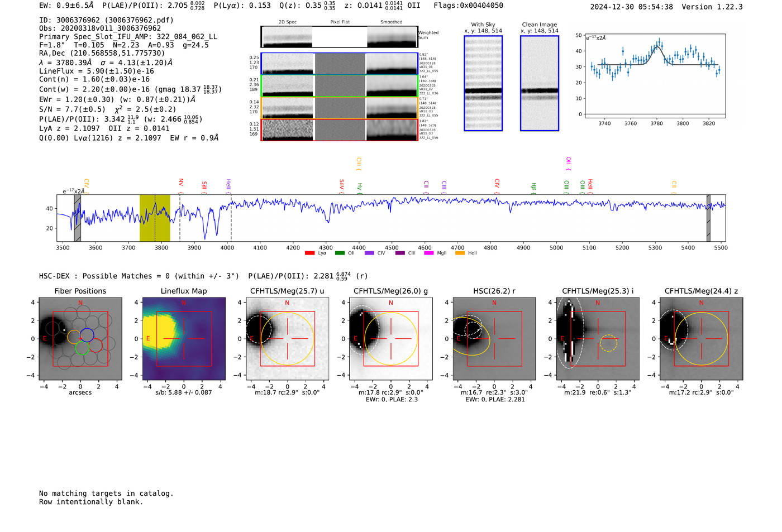782x532 pixels.
Task: Click the blue fiber circle in Fiber Positions
Action: tap(87, 335)
